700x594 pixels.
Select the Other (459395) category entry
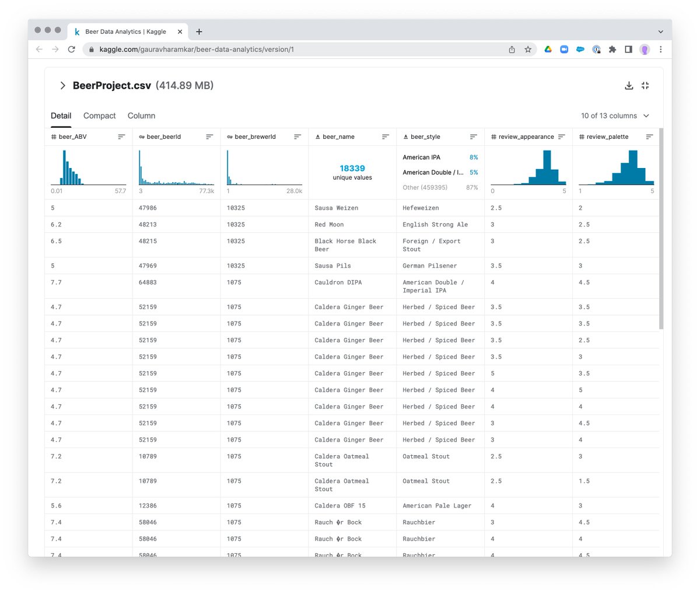(x=440, y=187)
